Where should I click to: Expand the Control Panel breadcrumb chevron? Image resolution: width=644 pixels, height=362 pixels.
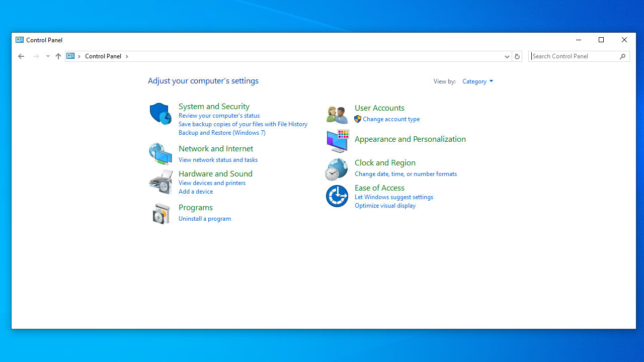click(x=127, y=56)
